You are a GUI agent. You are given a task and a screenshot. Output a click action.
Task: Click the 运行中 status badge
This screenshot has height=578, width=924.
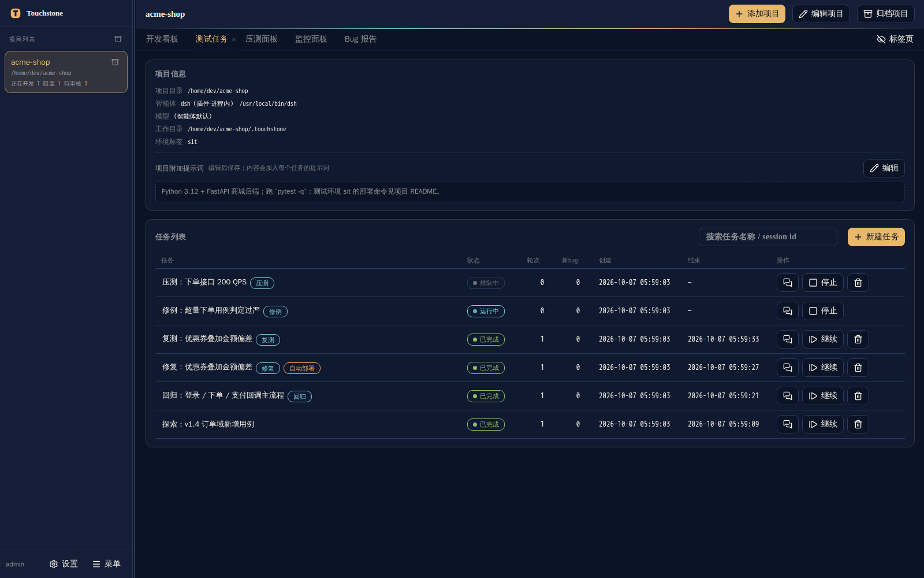(x=486, y=311)
